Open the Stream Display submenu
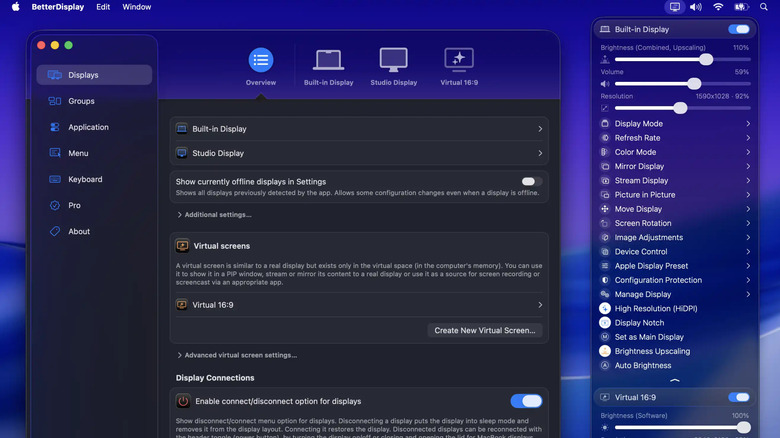780x438 pixels. [675, 181]
